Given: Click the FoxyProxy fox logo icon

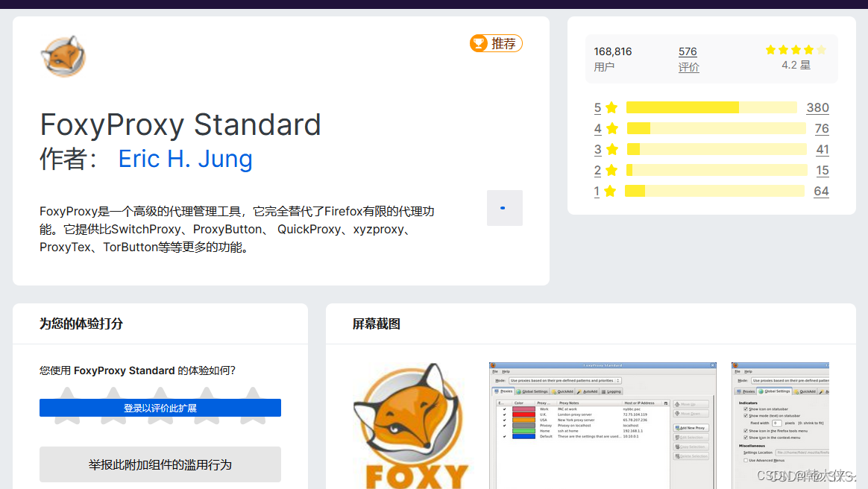Looking at the screenshot, I should click(63, 57).
